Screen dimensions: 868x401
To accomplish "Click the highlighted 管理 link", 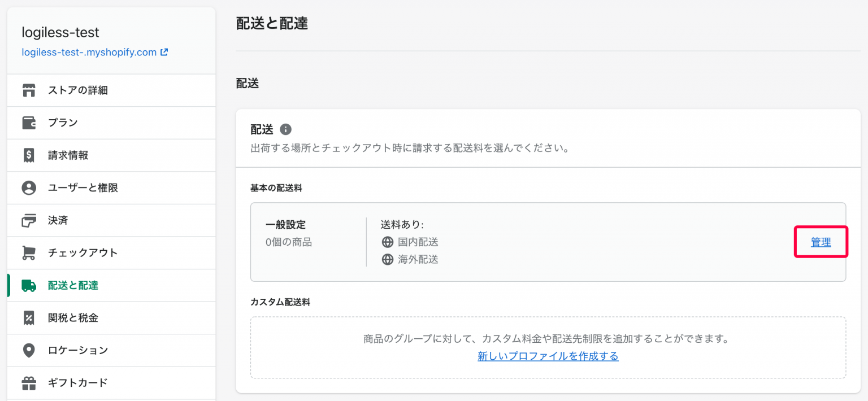I will click(x=821, y=242).
